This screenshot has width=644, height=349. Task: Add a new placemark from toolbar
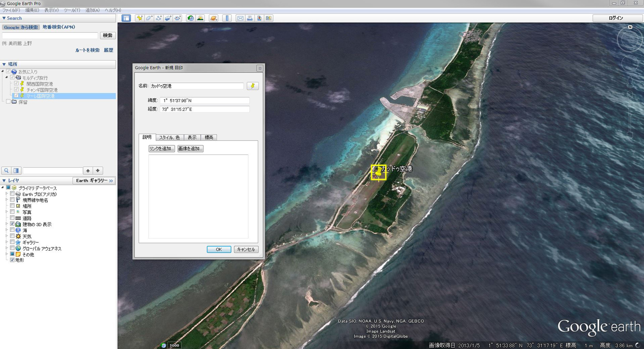pyautogui.click(x=139, y=18)
